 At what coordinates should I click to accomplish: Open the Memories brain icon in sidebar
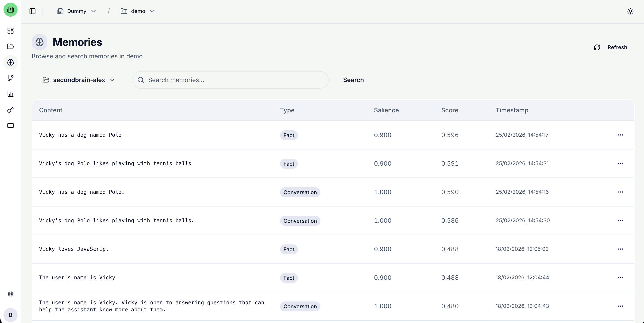tap(11, 63)
